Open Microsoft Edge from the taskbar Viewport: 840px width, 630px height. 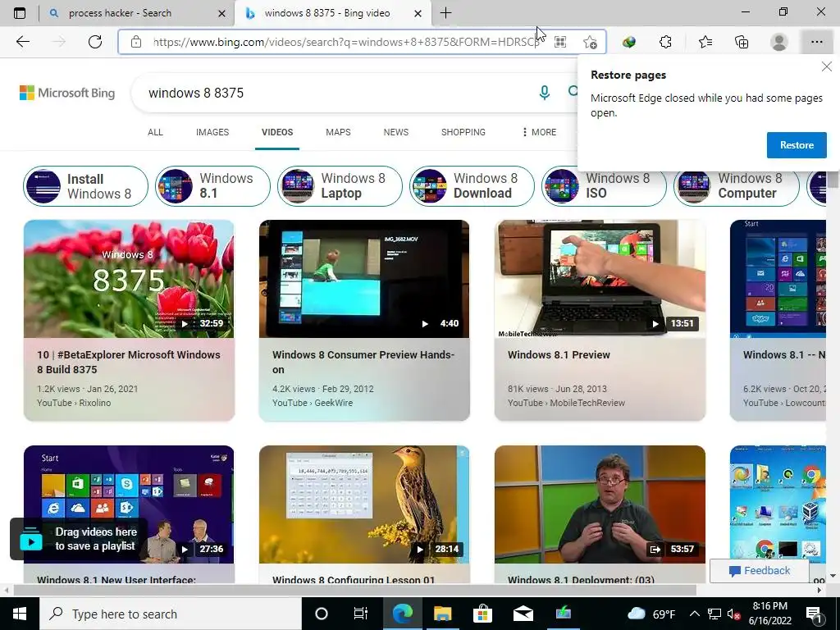(402, 614)
